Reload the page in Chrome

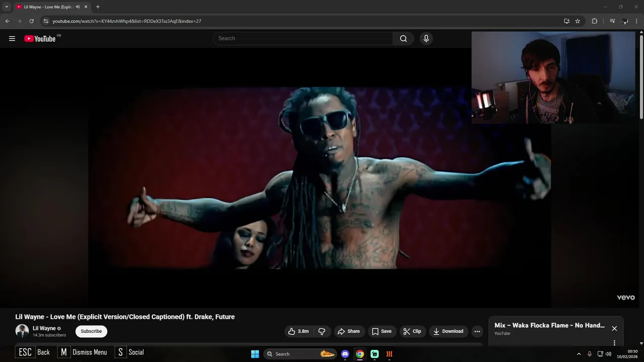(31, 21)
